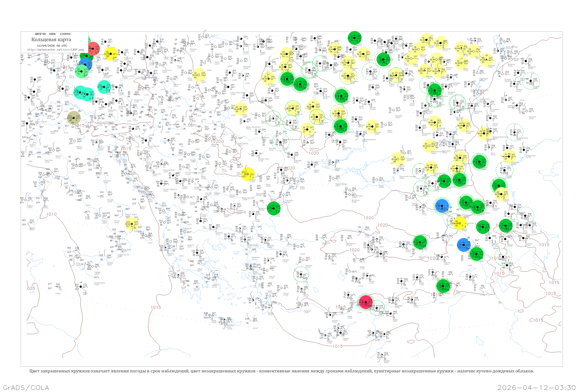Click the bright yellow circle at Brocken station
The image size is (588, 392).
(x=111, y=54)
